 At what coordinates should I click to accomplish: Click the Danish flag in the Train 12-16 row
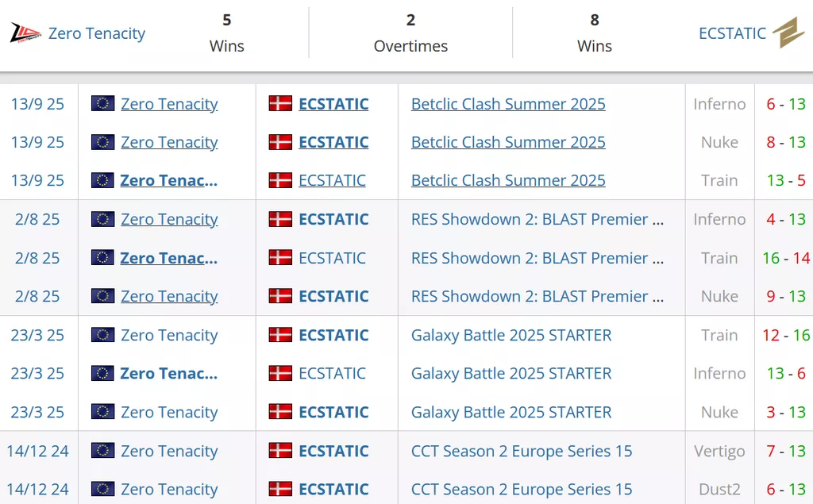point(280,334)
